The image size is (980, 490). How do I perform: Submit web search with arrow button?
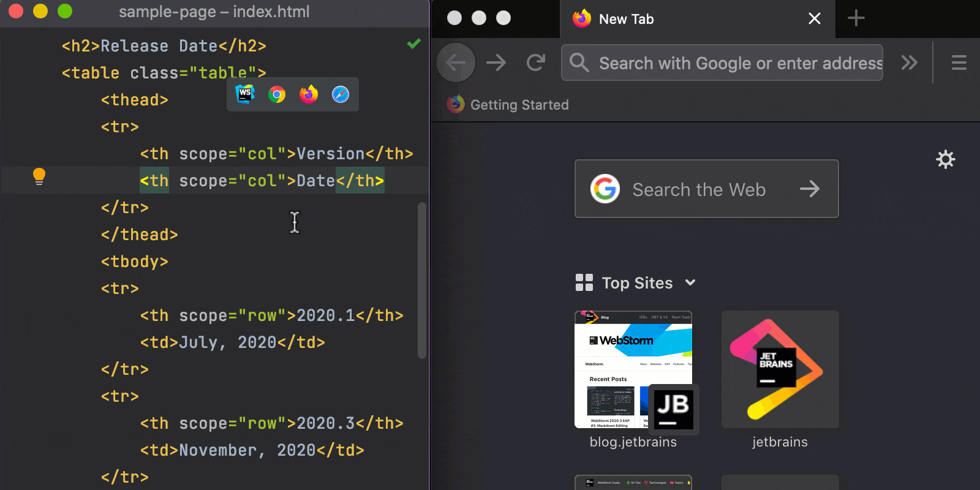pos(810,189)
